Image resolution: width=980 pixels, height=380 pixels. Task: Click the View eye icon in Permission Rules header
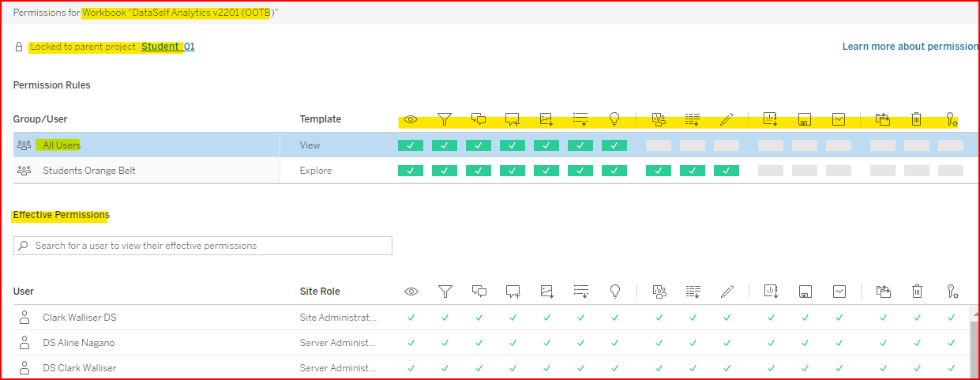tap(411, 119)
